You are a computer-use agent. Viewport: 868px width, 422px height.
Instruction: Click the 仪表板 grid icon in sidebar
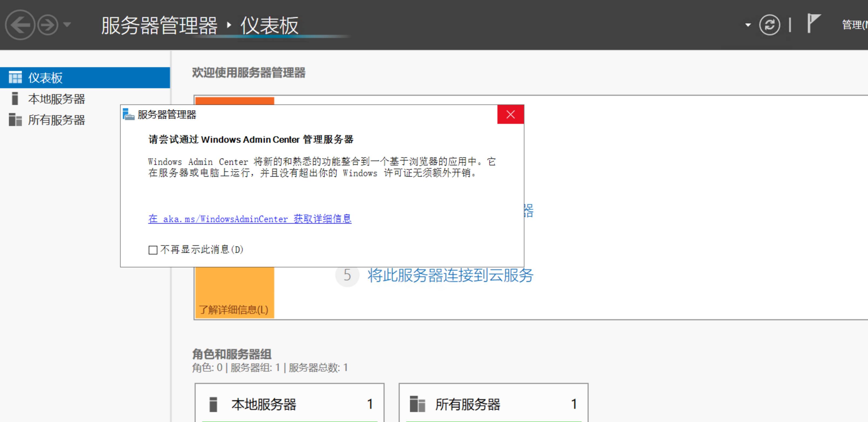pos(15,77)
